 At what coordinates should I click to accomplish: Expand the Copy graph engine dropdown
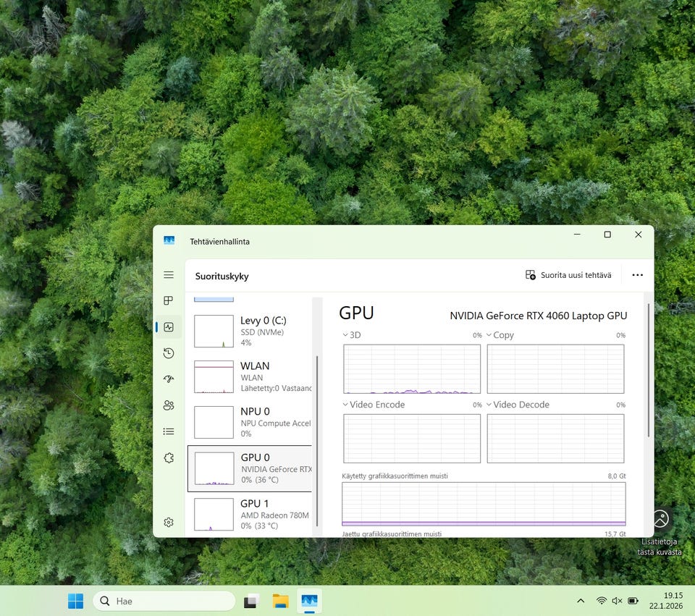pos(500,335)
